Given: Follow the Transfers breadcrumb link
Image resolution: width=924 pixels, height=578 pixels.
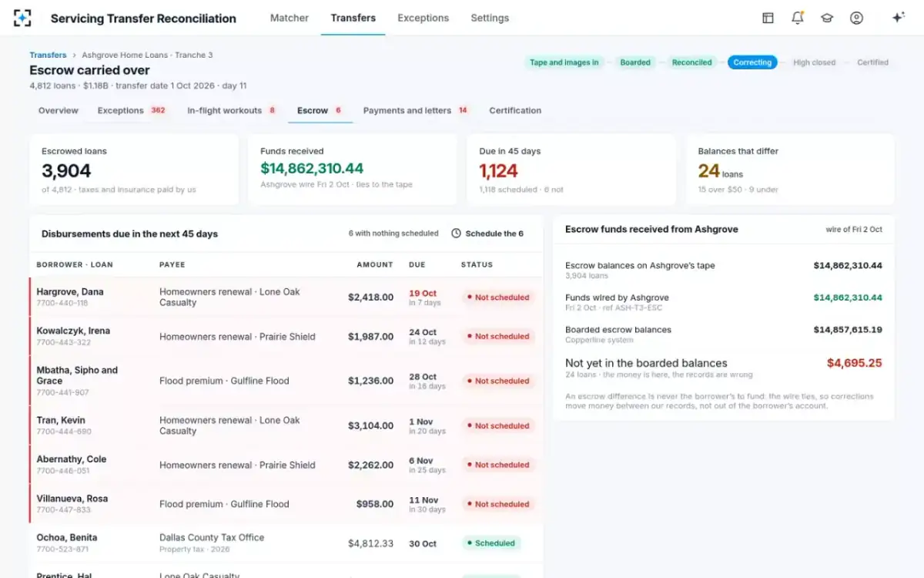Looking at the screenshot, I should [48, 55].
